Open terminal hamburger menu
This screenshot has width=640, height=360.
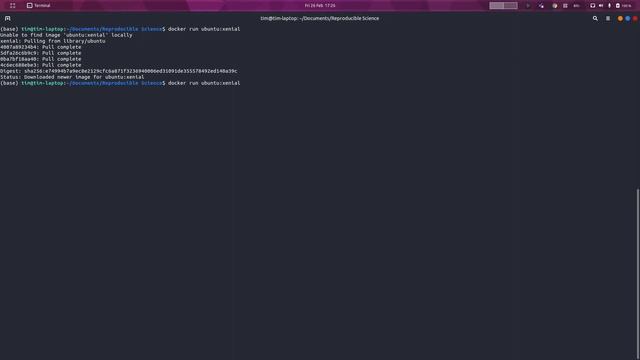tap(608, 18)
